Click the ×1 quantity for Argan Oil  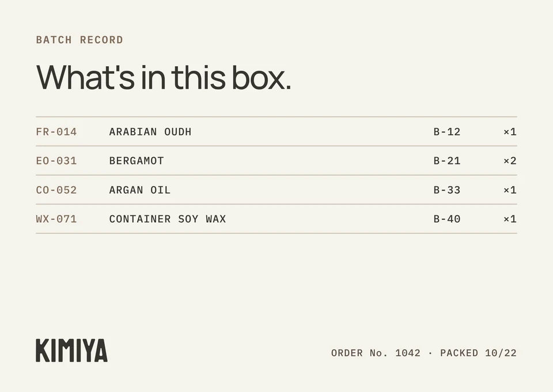click(x=510, y=190)
